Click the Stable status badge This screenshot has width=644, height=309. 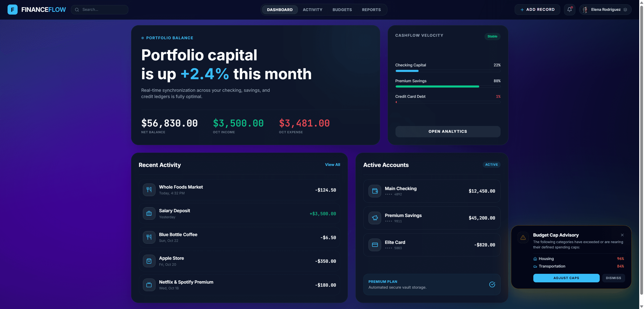pos(492,36)
